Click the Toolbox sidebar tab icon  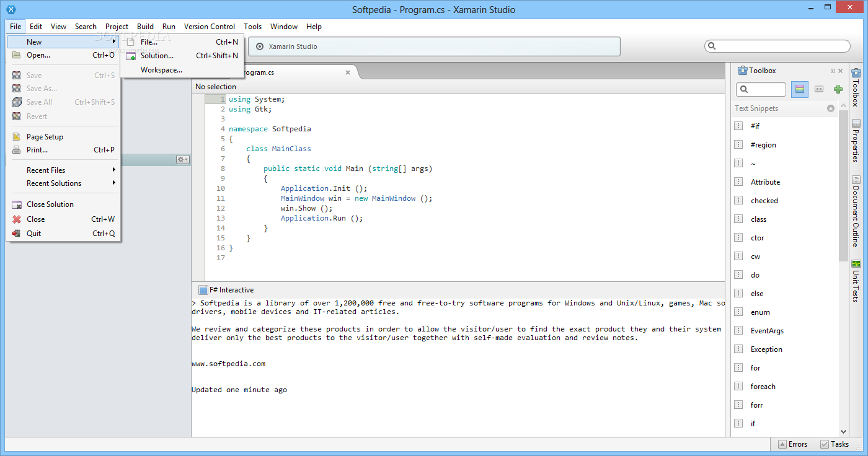coord(856,73)
